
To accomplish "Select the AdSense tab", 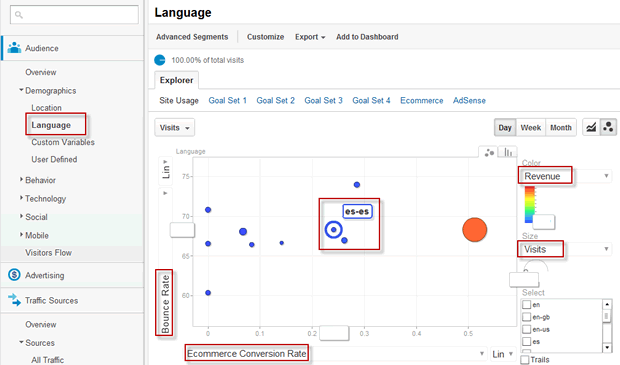I will (469, 100).
